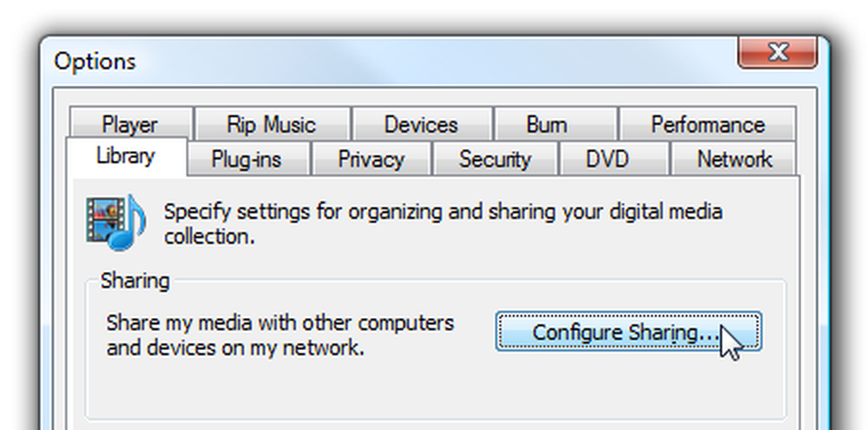View the Security tab

click(x=495, y=159)
